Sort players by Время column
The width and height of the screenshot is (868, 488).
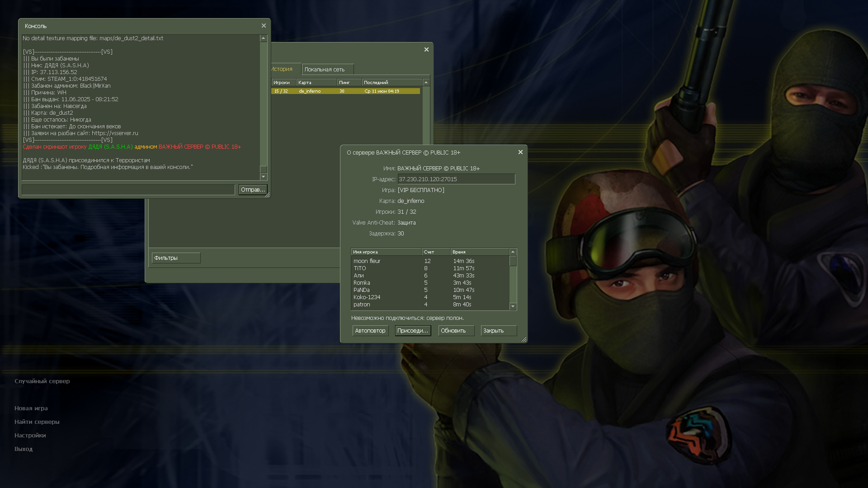point(480,252)
